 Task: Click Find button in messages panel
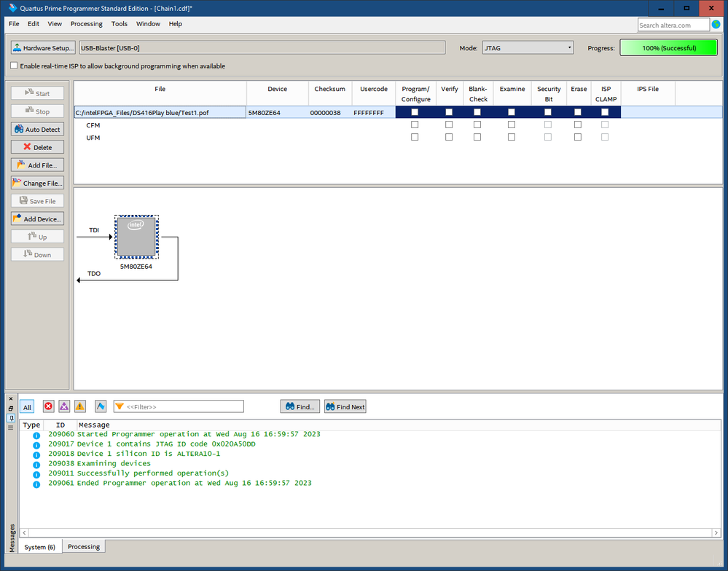[300, 406]
